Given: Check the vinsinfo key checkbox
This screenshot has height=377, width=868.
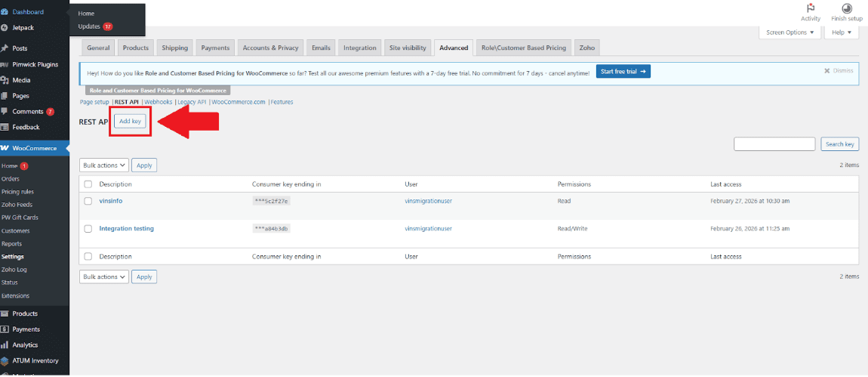Looking at the screenshot, I should pyautogui.click(x=88, y=201).
